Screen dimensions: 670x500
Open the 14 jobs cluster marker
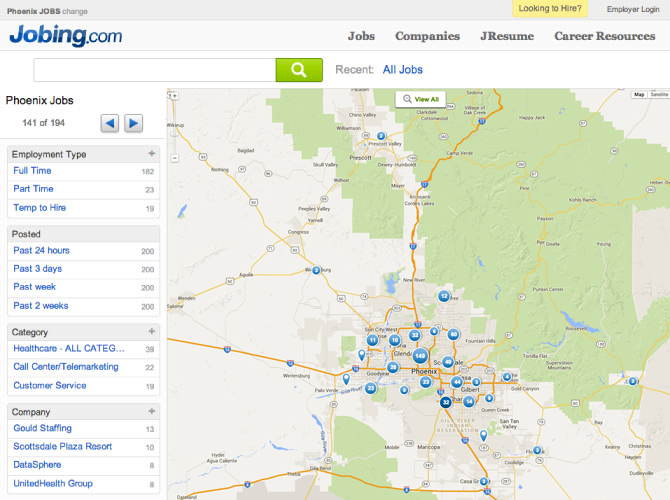(469, 401)
